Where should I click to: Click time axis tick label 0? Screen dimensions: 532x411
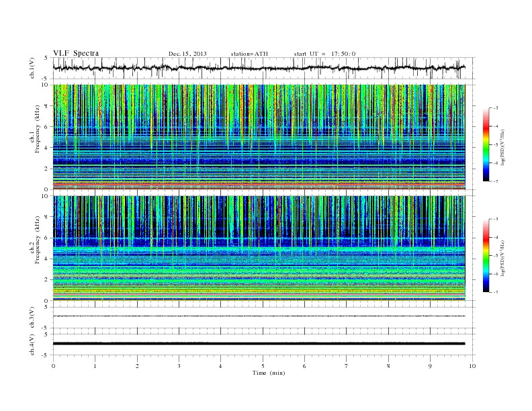[53, 366]
